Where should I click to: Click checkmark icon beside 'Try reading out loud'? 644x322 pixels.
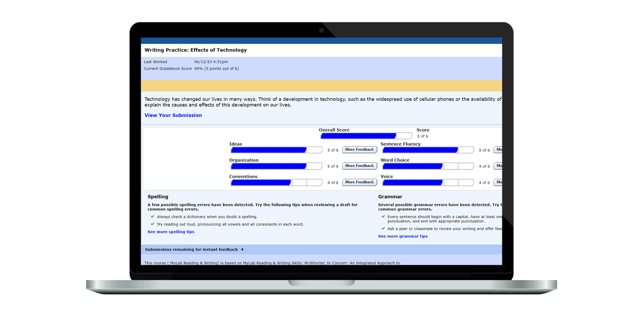click(x=152, y=224)
